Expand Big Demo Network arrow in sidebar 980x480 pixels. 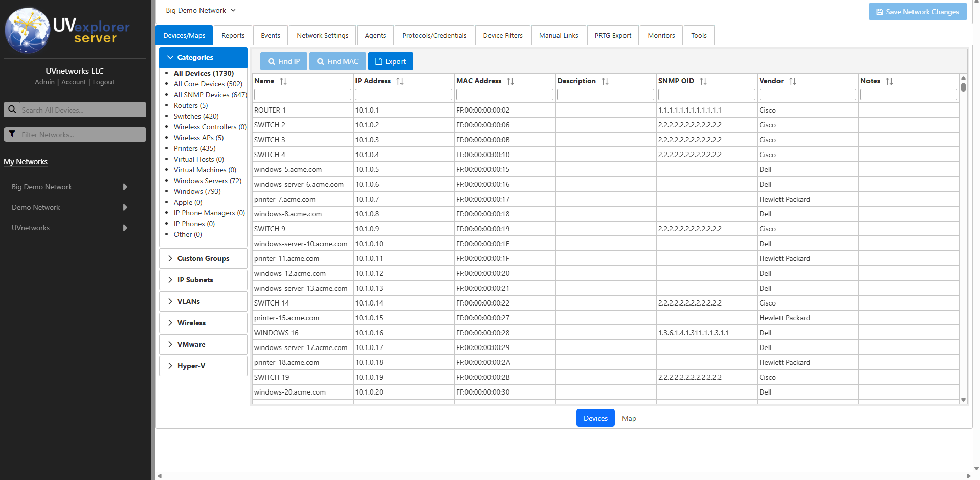[125, 187]
